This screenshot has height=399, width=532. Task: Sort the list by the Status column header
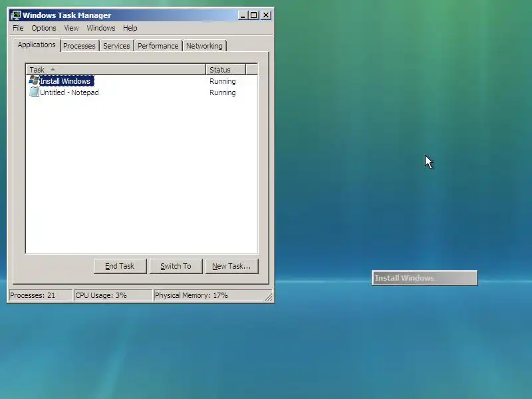[x=225, y=70]
